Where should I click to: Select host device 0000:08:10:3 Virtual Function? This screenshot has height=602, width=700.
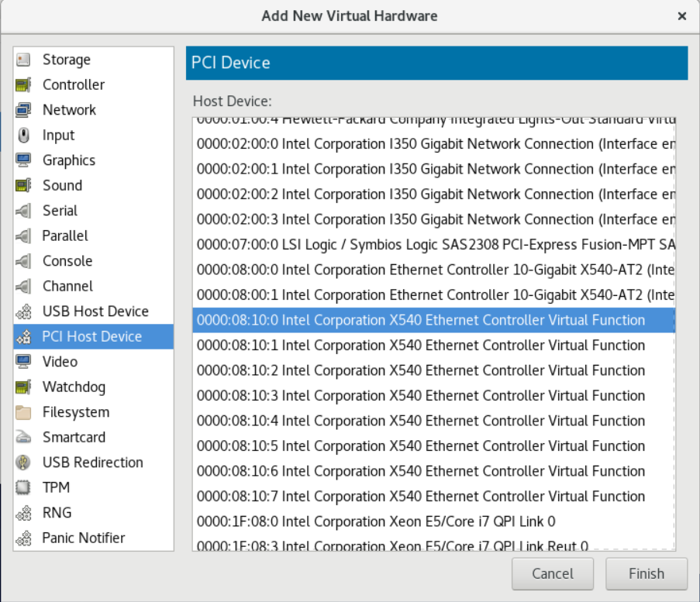pos(434,396)
